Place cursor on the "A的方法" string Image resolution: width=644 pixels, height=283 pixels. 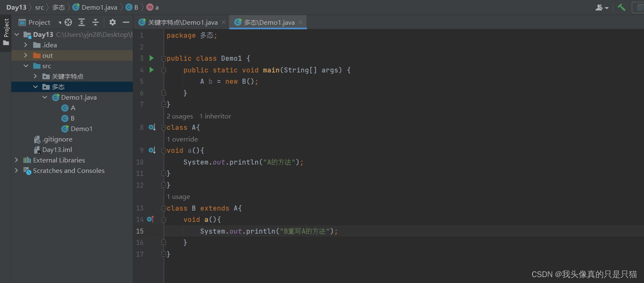pos(279,162)
